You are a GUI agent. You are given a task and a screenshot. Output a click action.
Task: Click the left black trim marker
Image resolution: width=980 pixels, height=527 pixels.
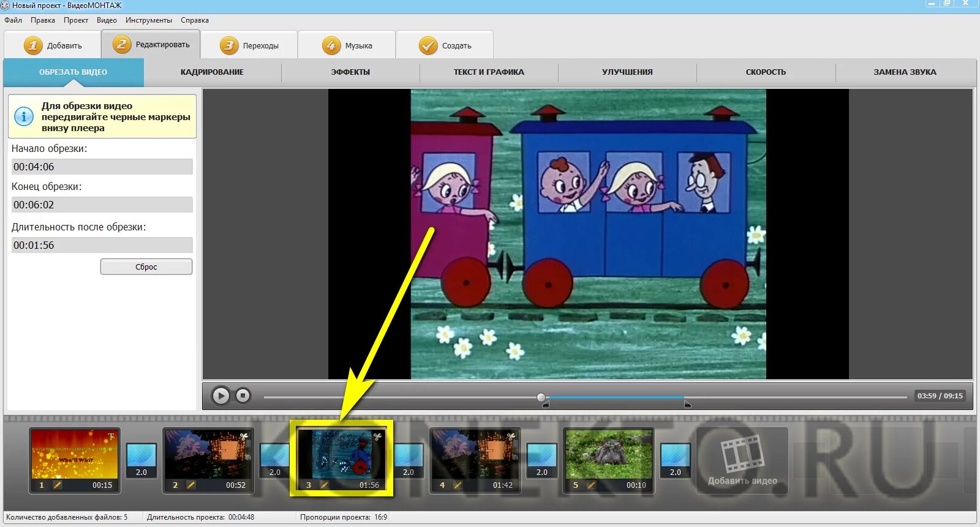click(546, 404)
